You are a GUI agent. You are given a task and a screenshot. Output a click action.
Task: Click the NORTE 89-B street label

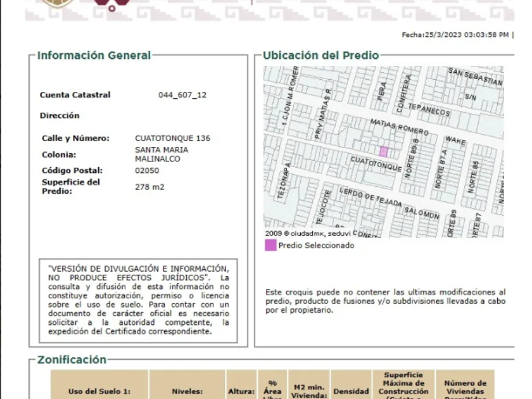click(x=412, y=158)
